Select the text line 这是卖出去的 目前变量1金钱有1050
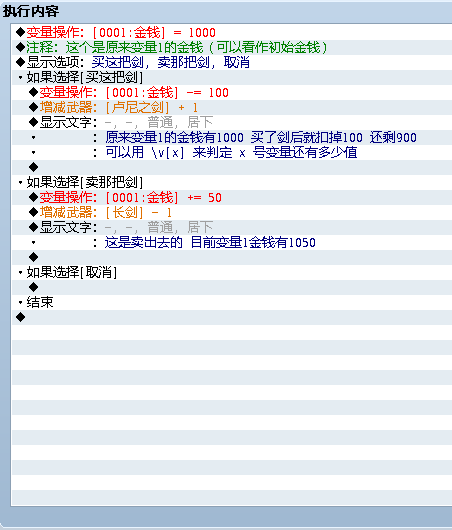Screen dimensions: 452x530 (232, 242)
